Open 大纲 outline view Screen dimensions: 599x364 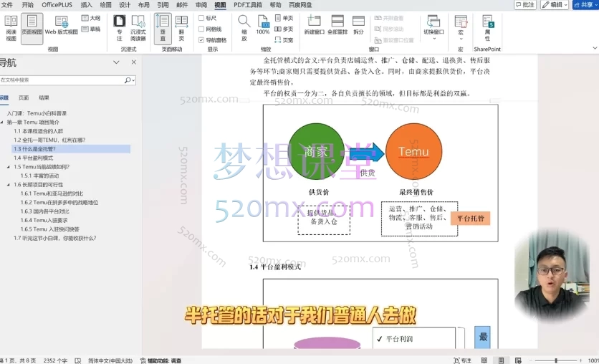click(91, 18)
